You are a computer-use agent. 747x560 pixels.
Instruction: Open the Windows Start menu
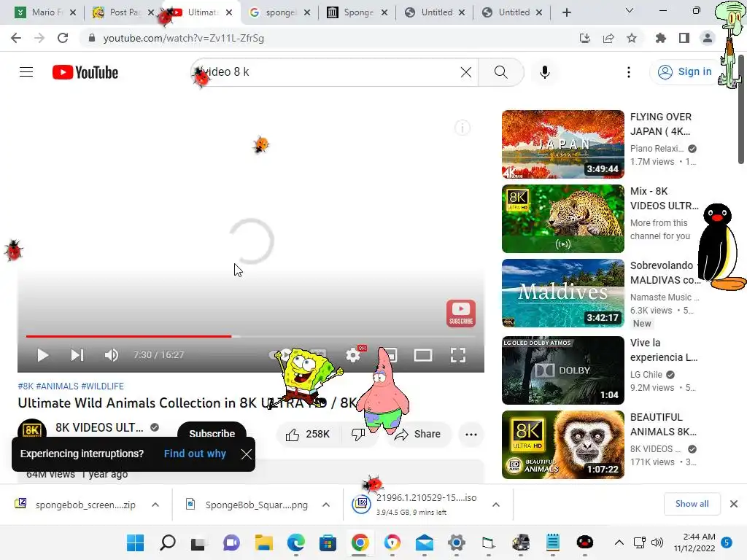tap(135, 542)
